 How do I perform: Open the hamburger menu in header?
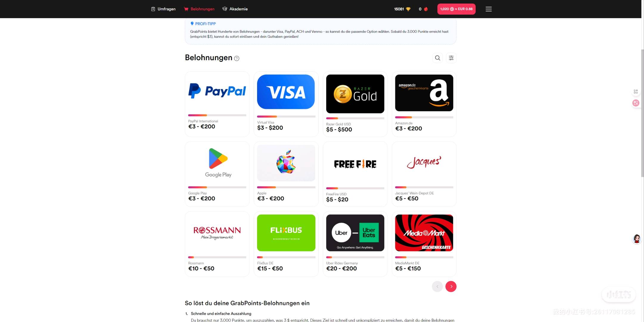pyautogui.click(x=489, y=9)
